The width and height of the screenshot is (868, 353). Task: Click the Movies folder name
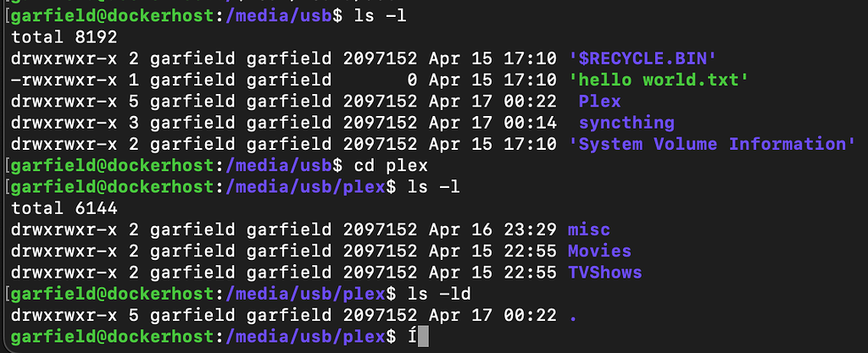pyautogui.click(x=599, y=251)
